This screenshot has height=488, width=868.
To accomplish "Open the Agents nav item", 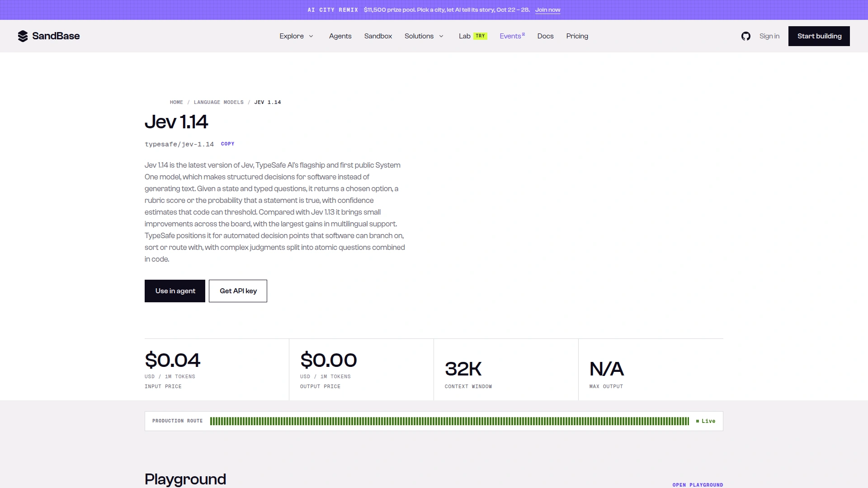I will (340, 36).
